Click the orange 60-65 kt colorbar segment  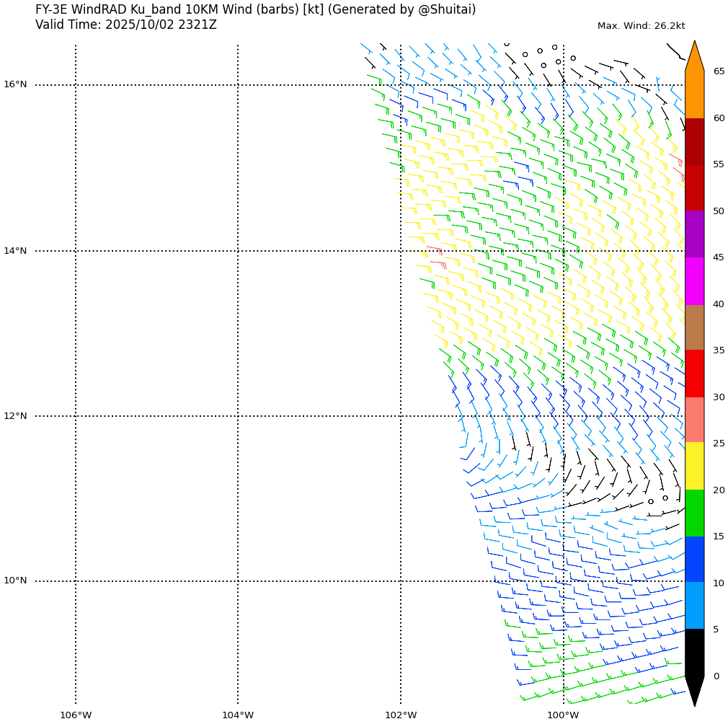click(x=694, y=94)
